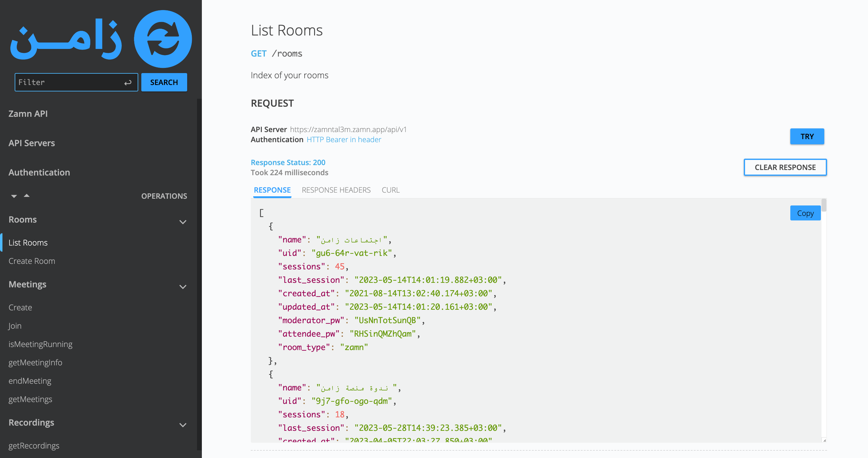Image resolution: width=868 pixels, height=458 pixels.
Task: Select Create Room operation
Action: coord(32,261)
